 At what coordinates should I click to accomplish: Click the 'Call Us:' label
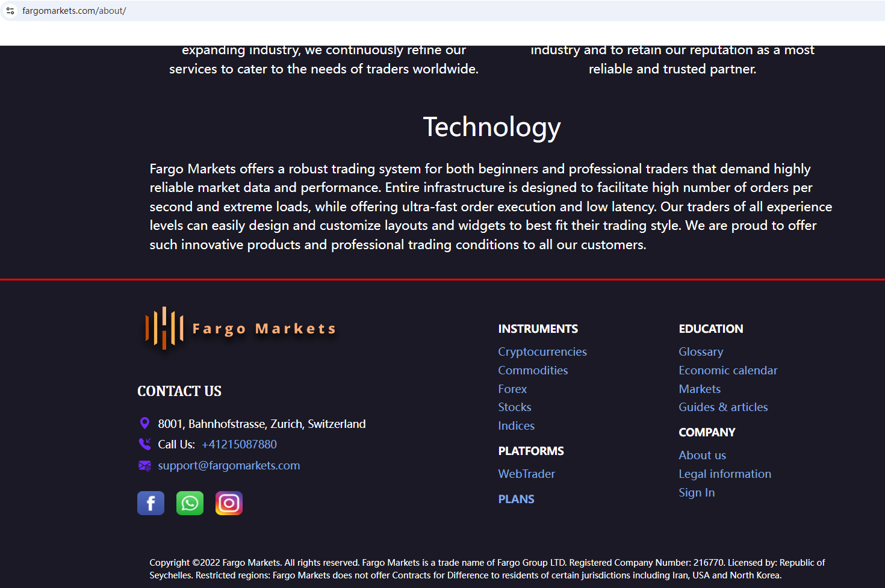tap(176, 444)
